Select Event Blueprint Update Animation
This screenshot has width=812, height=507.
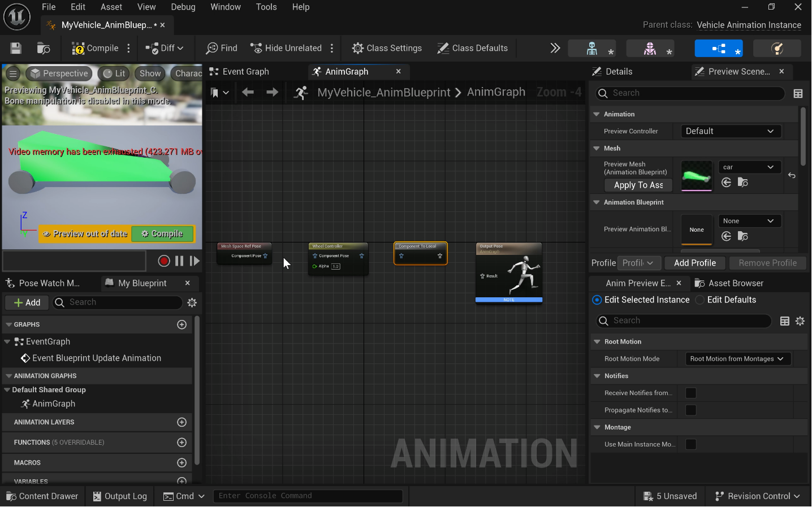[x=97, y=358]
